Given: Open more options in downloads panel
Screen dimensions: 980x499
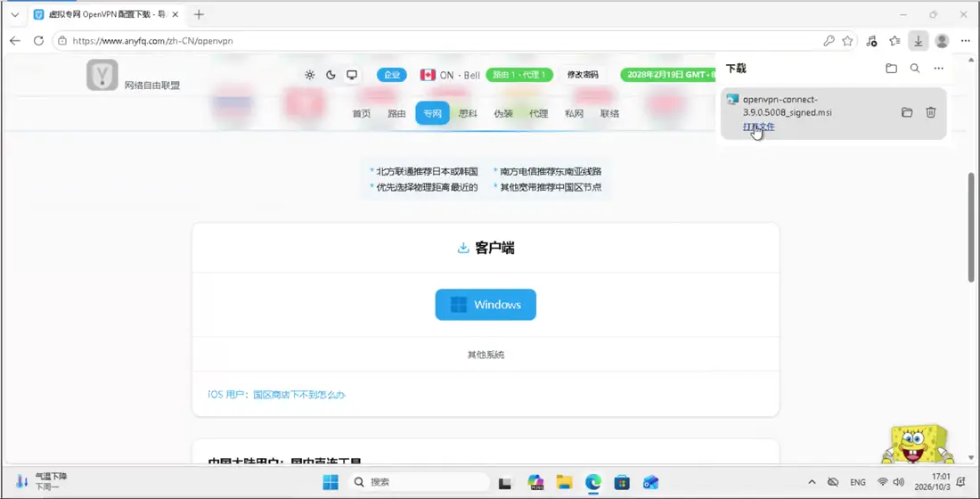Looking at the screenshot, I should pos(938,68).
